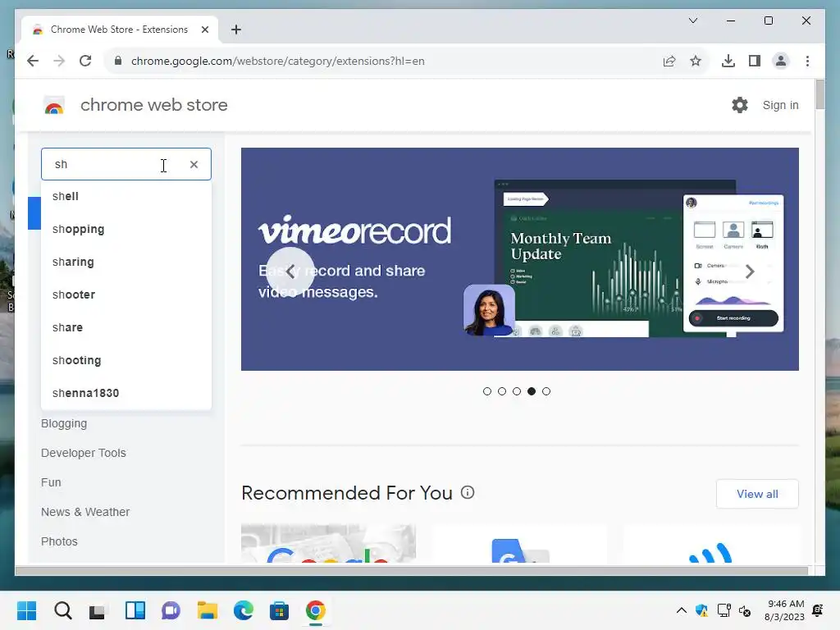Choose 'sharing' search suggestion

(126, 262)
